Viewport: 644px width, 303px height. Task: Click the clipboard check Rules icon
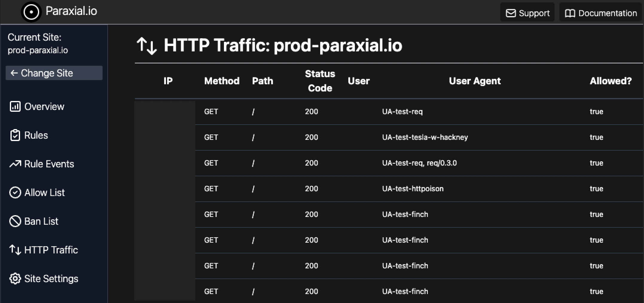tap(15, 135)
